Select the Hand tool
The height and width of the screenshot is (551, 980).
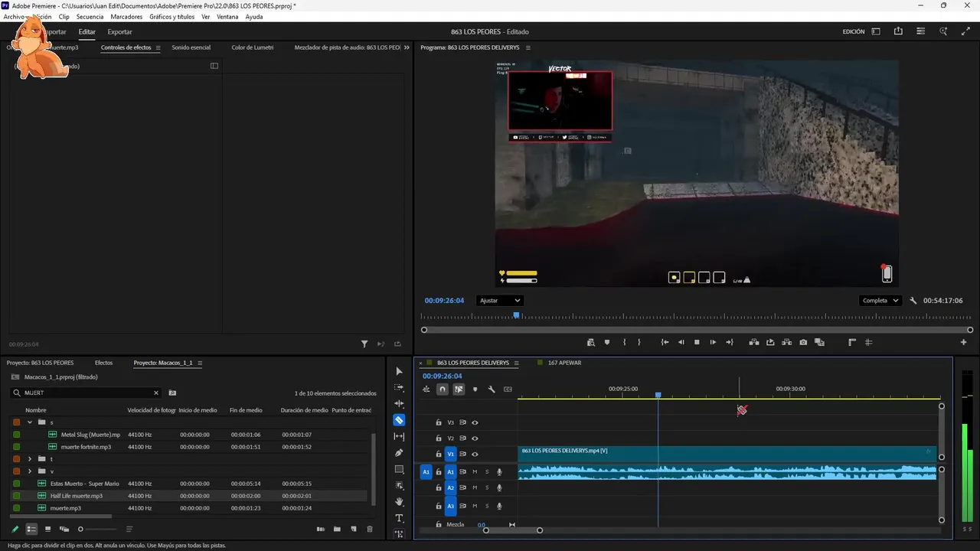[x=399, y=502]
